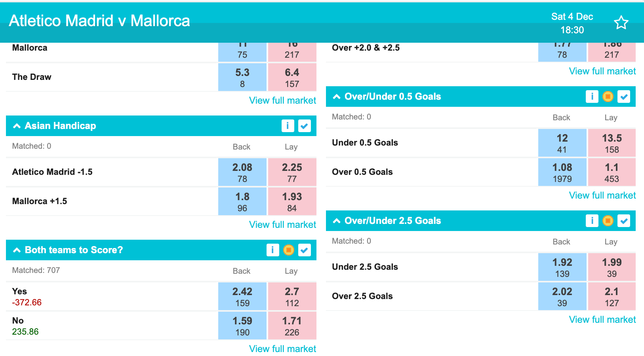Screen dimensions: 644x356
Task: Open info icon for Over/Under 0.5 Goals
Action: click(x=592, y=97)
